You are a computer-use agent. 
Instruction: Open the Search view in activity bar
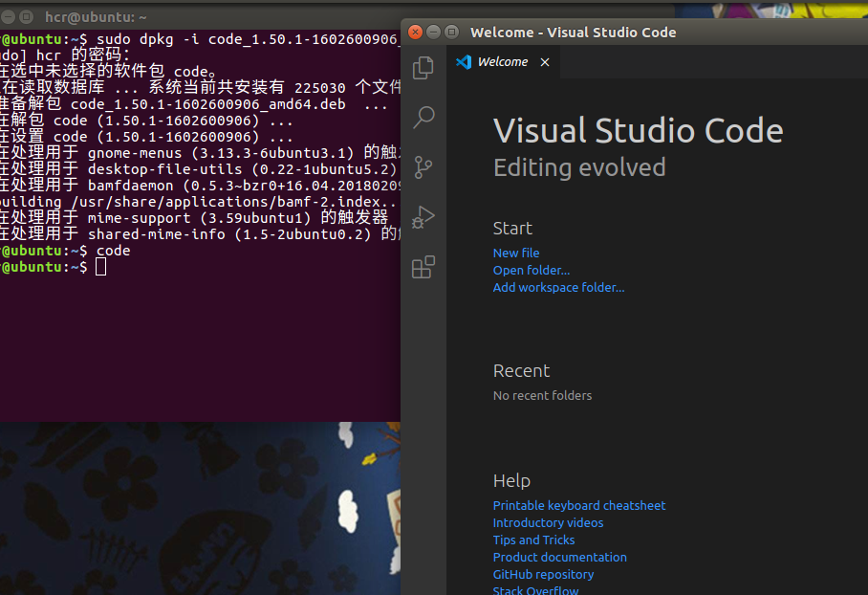[423, 117]
